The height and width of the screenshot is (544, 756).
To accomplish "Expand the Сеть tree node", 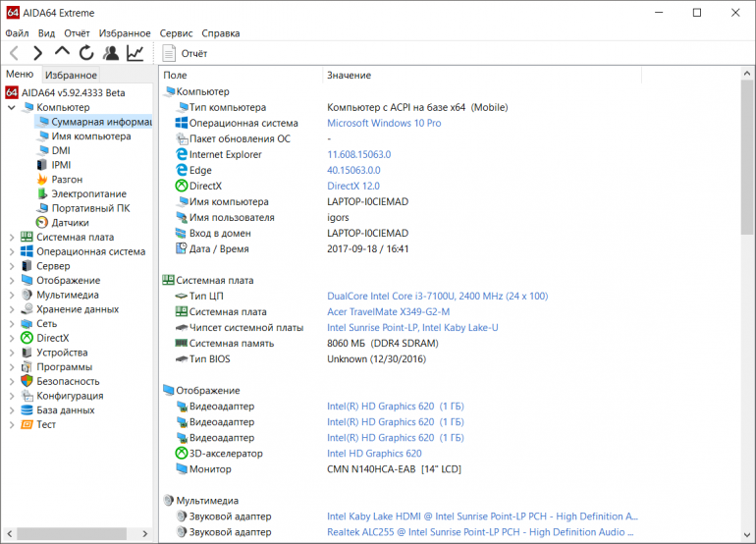I will coord(12,324).
